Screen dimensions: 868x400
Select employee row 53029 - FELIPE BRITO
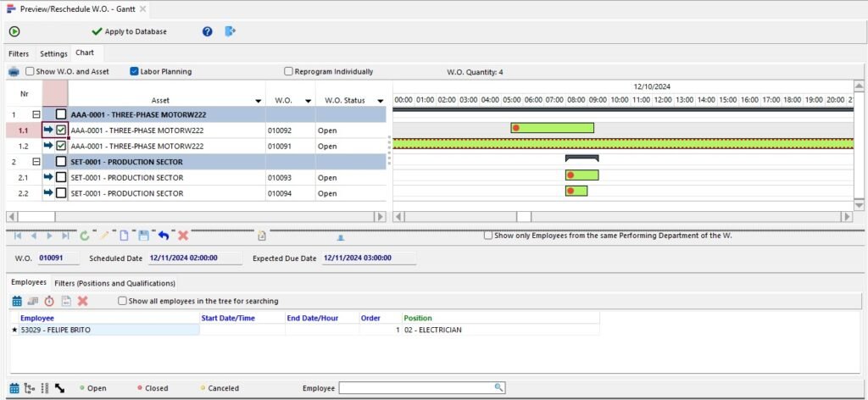coord(304,330)
